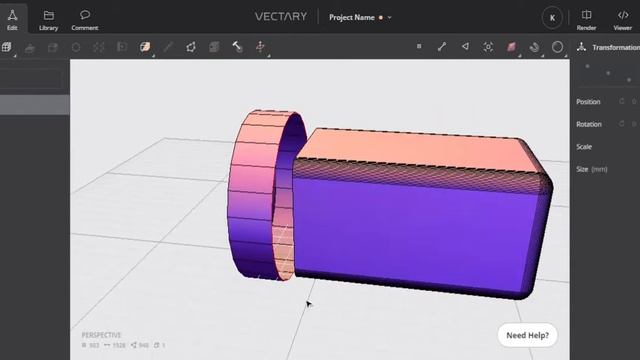The width and height of the screenshot is (640, 360).
Task: Open the Library tab
Action: tap(49, 20)
